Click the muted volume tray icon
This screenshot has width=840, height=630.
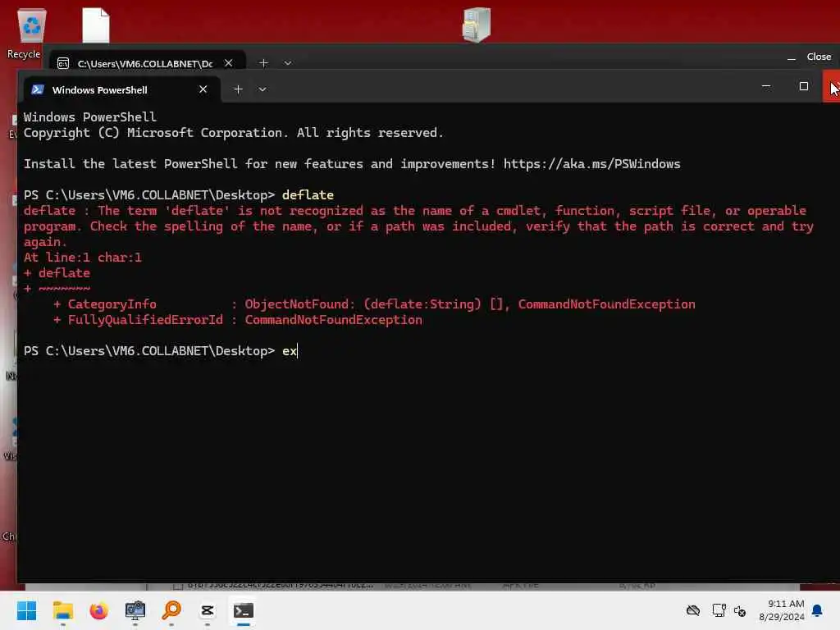(741, 610)
